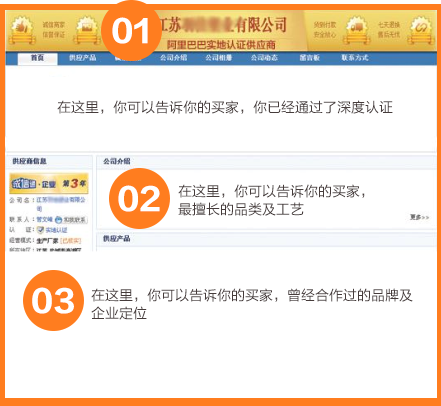Click the seven-day return badge icon
This screenshot has height=406, width=441.
coord(421,30)
